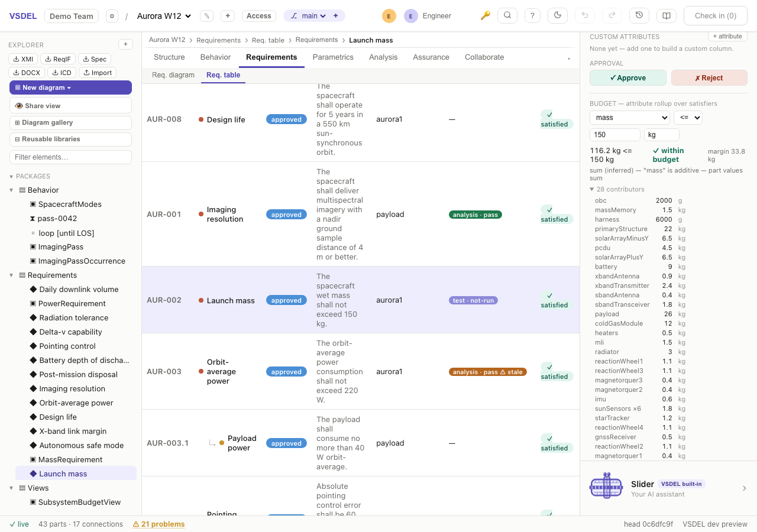The width and height of the screenshot is (757, 532).
Task: Add a branch with plus beside main
Action: point(336,16)
